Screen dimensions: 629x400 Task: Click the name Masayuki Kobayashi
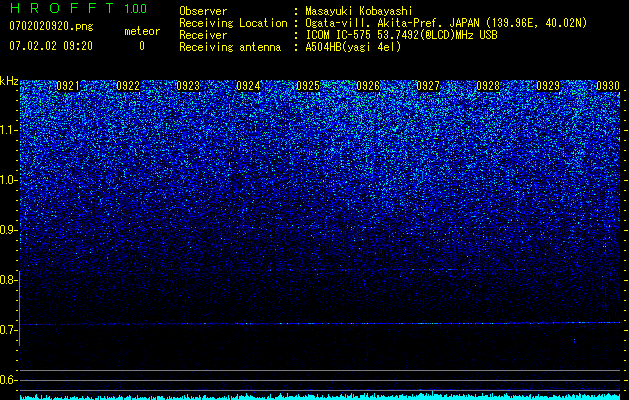(x=359, y=11)
